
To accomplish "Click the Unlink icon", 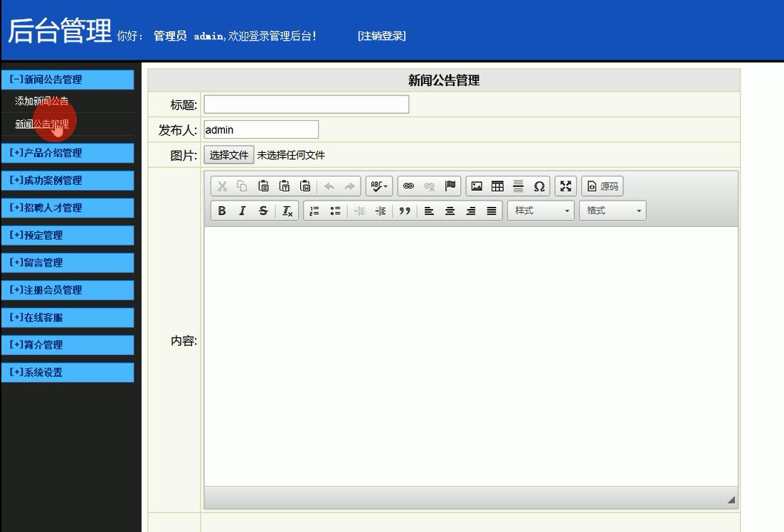I will coord(429,186).
